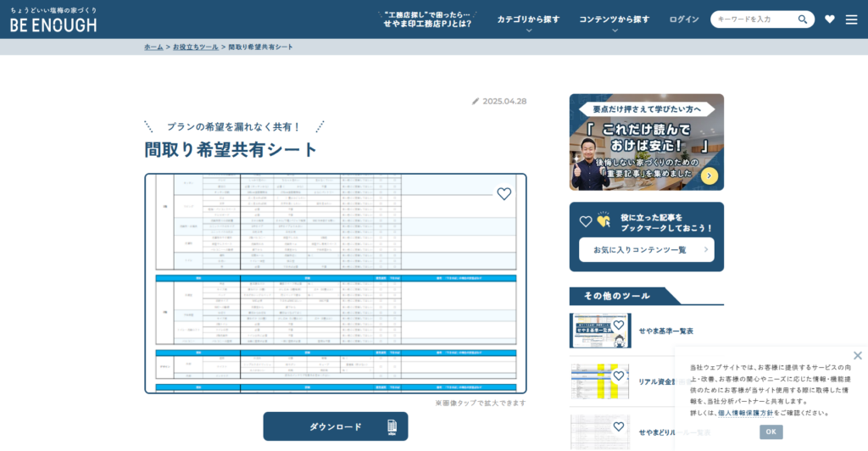Go to ホーム via breadcrumb

click(x=153, y=47)
